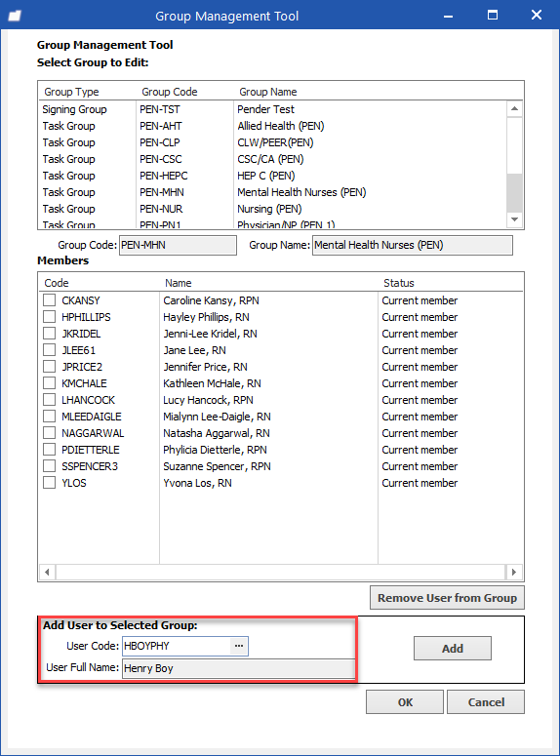
Task: Click the Group Name field
Action: 413,245
